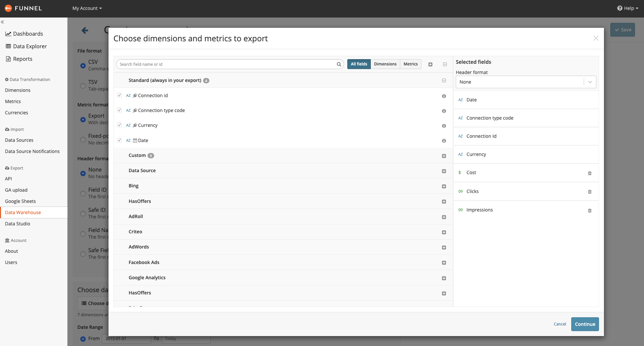Expand all field groups plus icon
Viewport: 644px width, 346px height.
(x=430, y=64)
